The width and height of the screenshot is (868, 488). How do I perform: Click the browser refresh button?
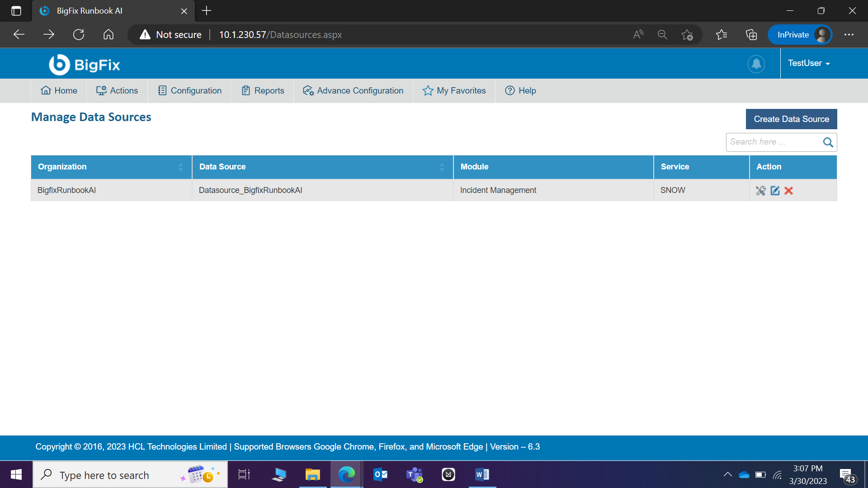point(79,35)
